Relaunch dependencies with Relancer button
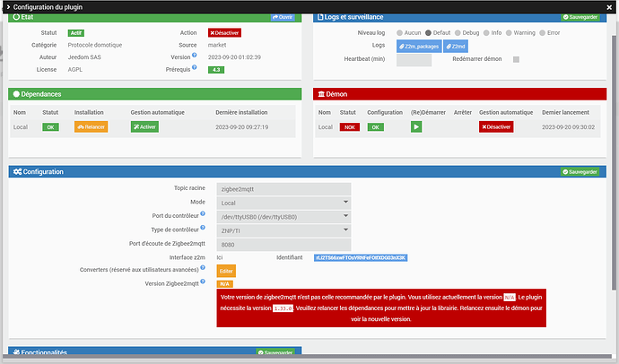619x364 pixels. tap(92, 127)
